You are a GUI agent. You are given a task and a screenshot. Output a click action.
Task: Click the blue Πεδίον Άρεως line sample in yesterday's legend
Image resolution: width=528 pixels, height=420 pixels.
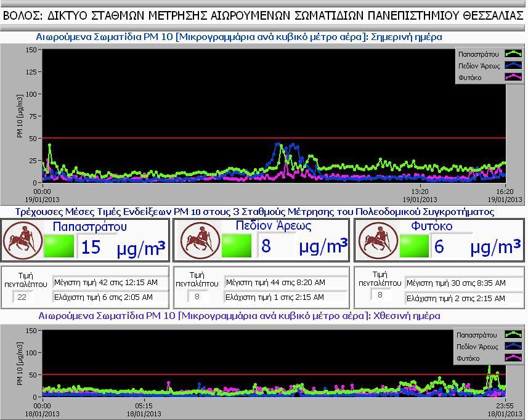click(x=513, y=346)
